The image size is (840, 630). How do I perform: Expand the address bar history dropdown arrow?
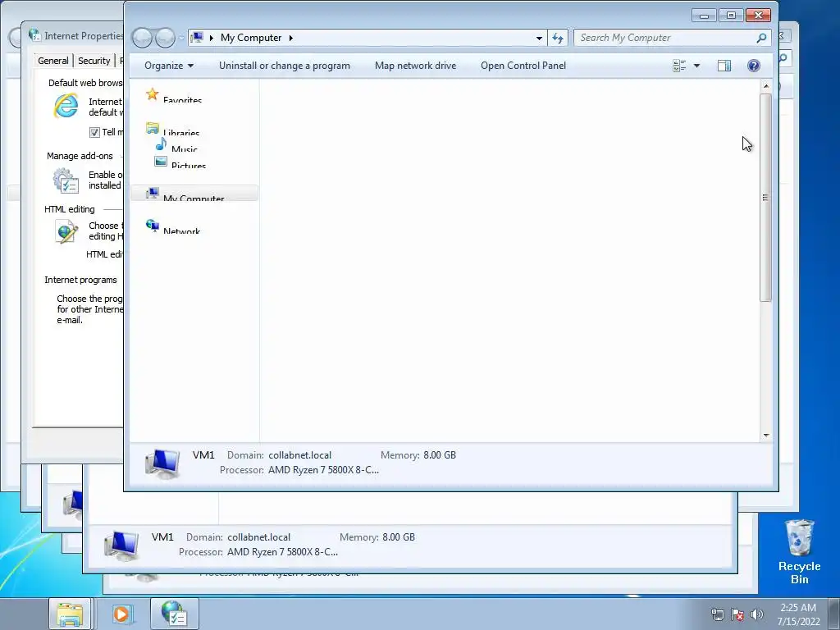click(539, 38)
